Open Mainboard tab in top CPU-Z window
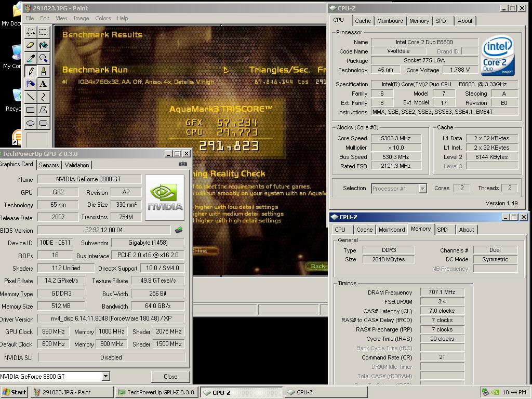532x399 pixels. (x=390, y=21)
